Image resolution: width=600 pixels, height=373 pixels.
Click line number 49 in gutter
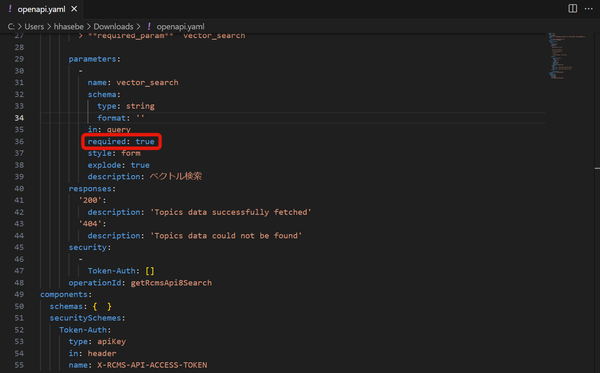click(19, 295)
